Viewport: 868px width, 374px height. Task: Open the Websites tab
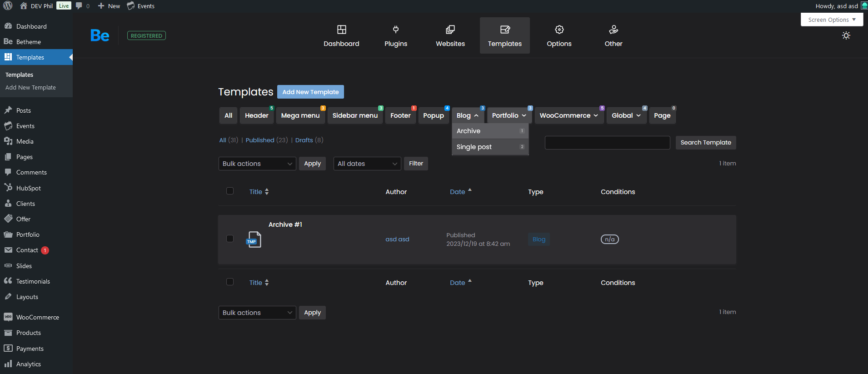pos(450,35)
